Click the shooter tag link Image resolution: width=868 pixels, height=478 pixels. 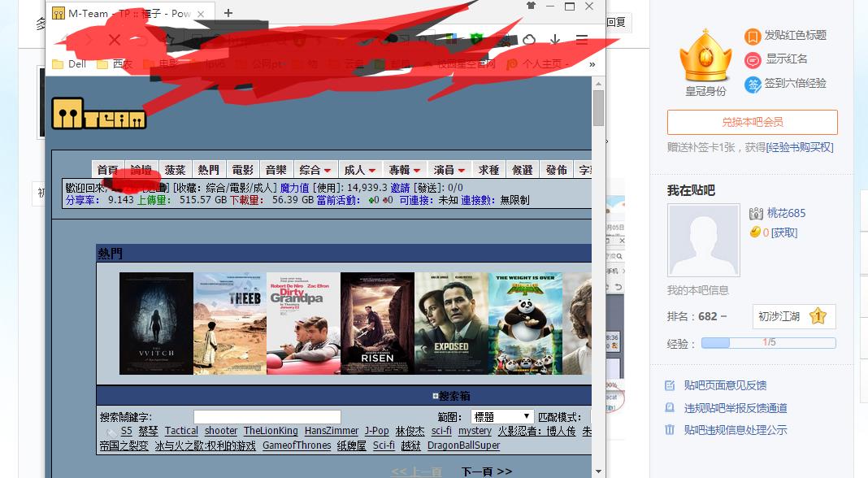(221, 431)
